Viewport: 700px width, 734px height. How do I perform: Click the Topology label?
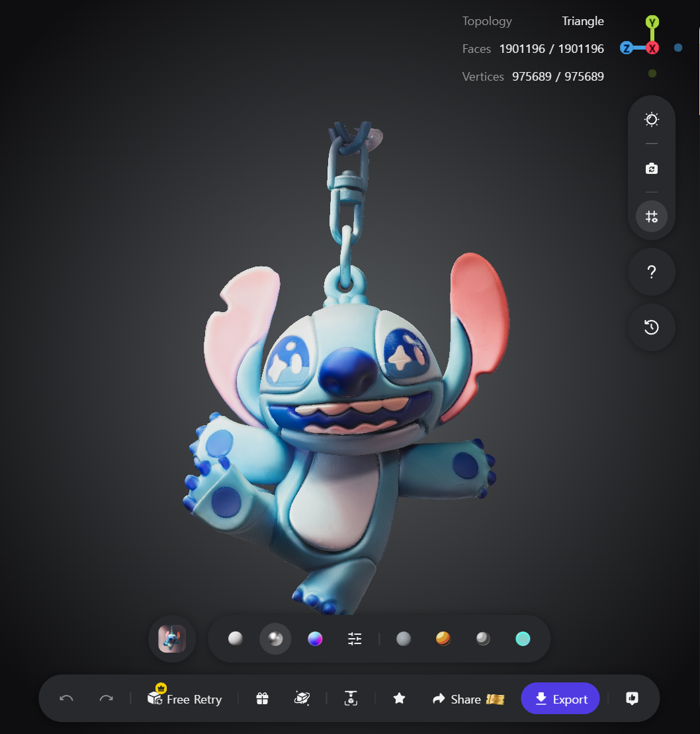tap(487, 22)
